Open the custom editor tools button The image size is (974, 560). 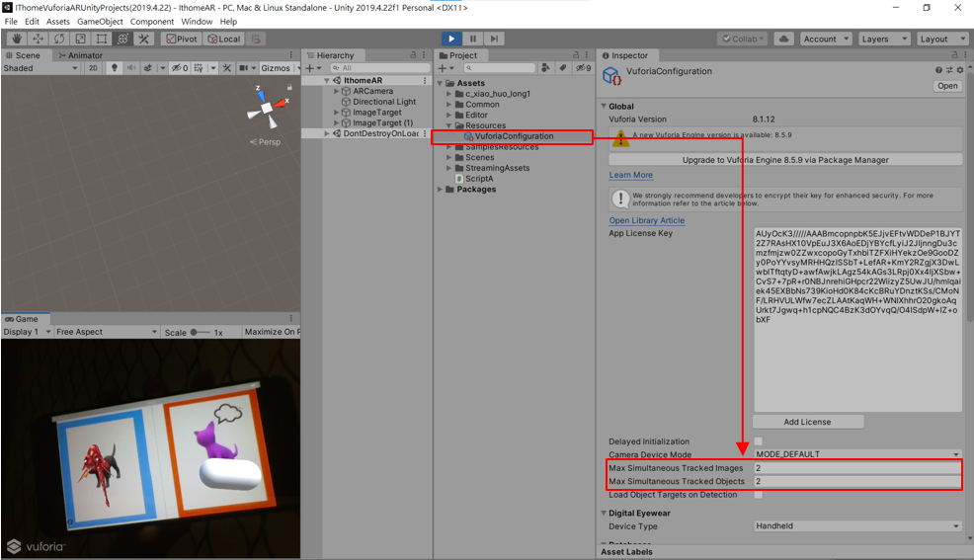click(x=144, y=39)
